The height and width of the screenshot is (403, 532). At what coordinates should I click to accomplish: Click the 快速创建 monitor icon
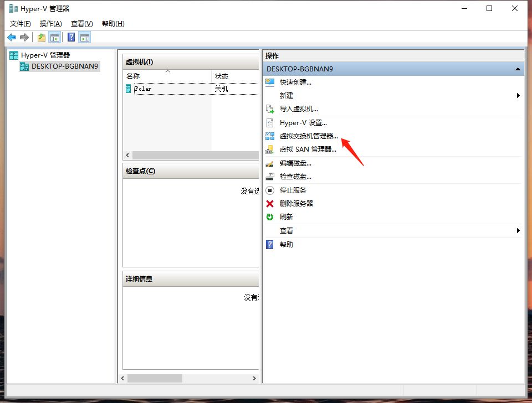click(270, 82)
